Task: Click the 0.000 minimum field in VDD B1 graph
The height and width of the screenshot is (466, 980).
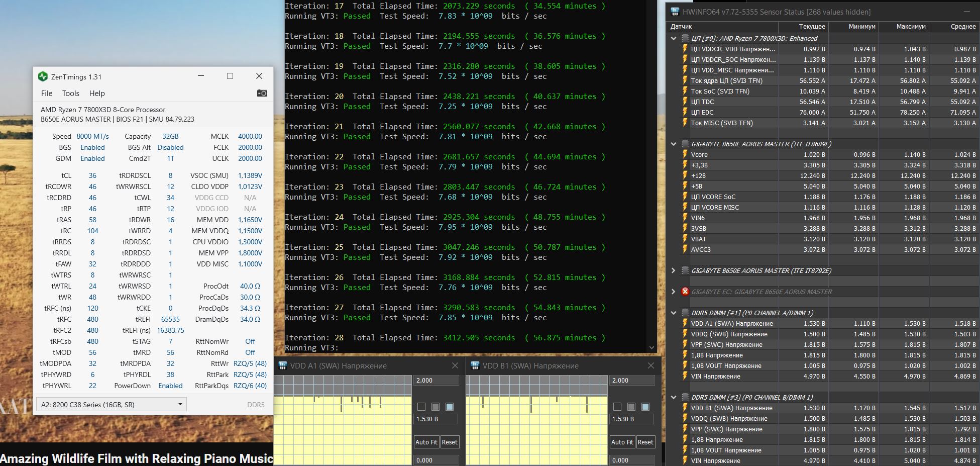Action: [632, 460]
